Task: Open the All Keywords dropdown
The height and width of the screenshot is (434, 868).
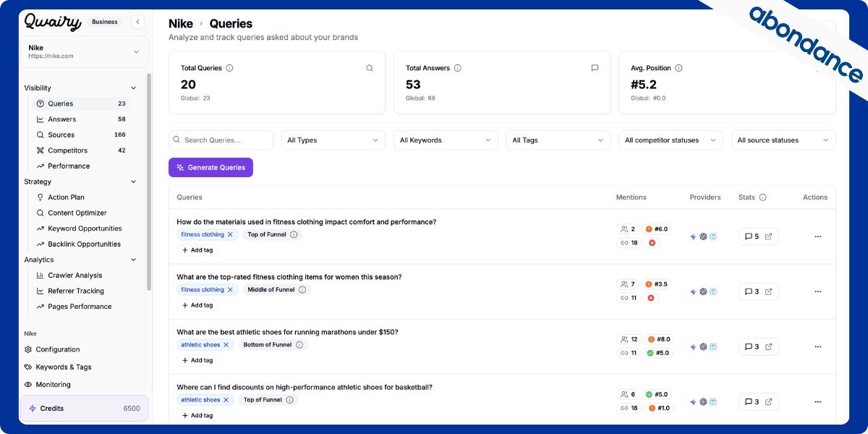Action: pyautogui.click(x=446, y=140)
